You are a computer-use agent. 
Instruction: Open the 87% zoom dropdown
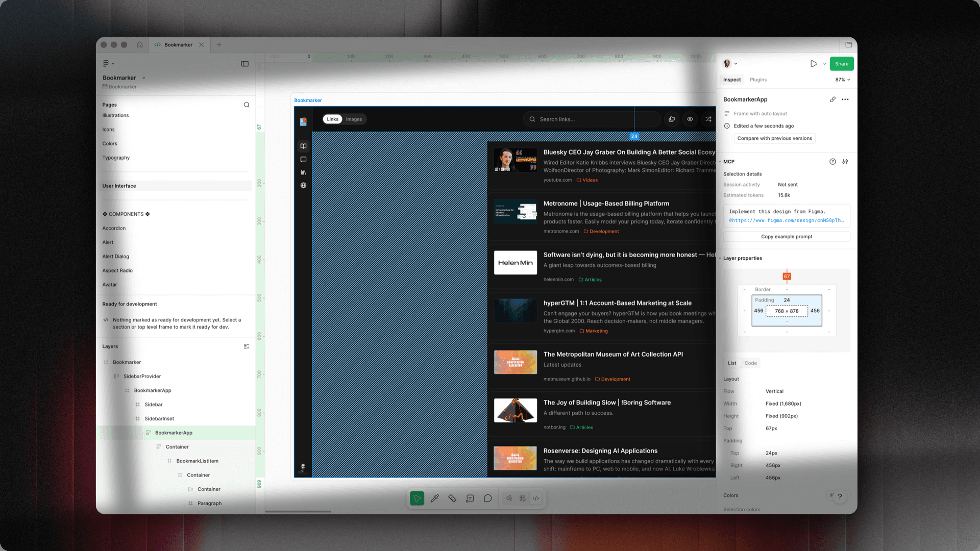click(x=842, y=80)
